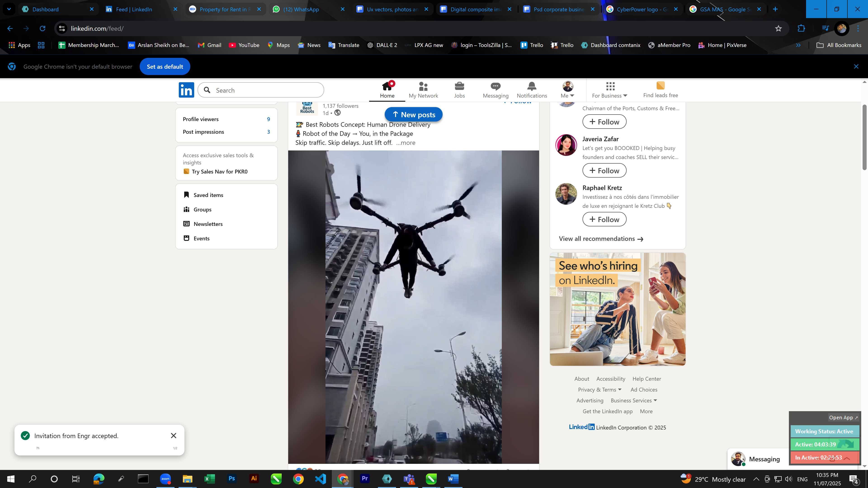868x488 pixels.
Task: Open About footer link
Action: (x=582, y=379)
